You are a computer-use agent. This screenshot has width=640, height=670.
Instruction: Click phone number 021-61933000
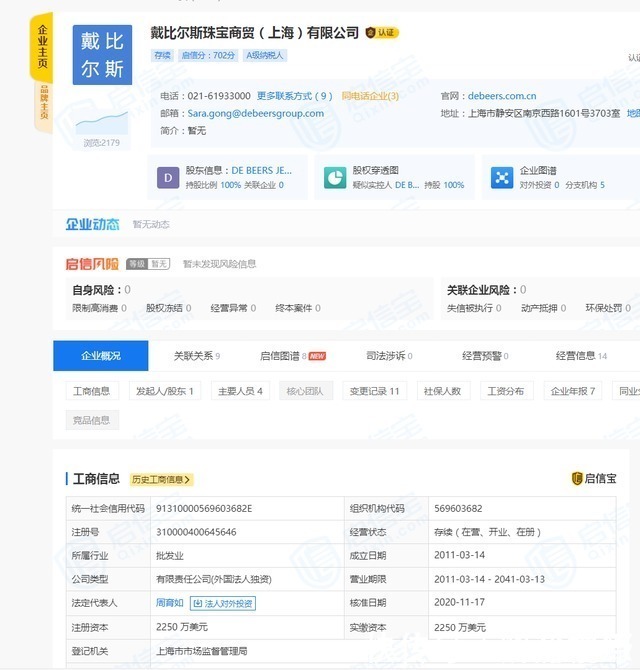pyautogui.click(x=219, y=96)
